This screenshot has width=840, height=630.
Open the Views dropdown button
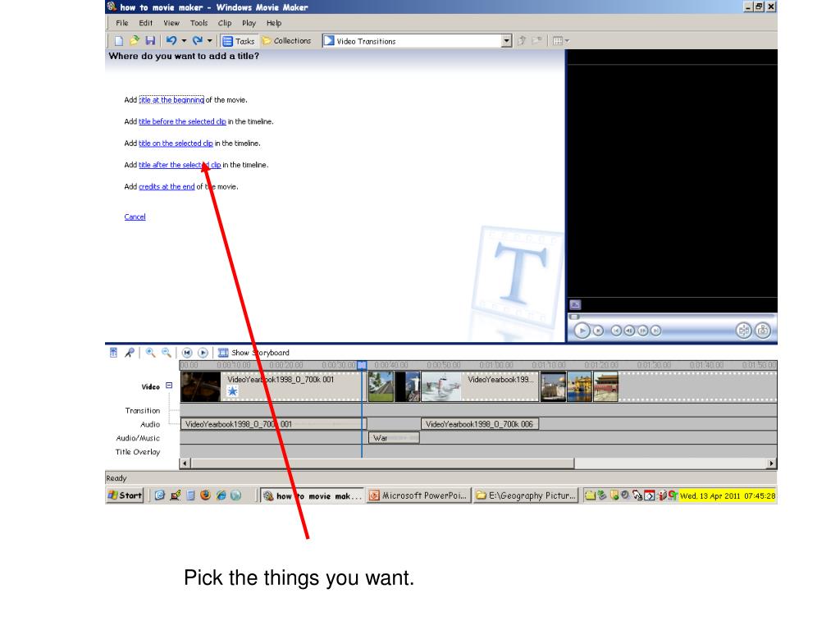[560, 41]
